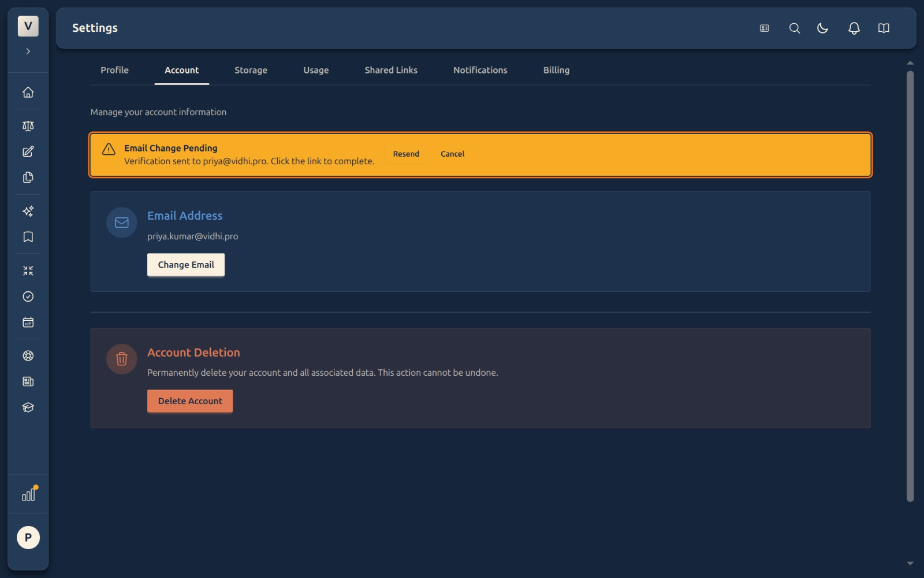Click the scrollbar down arrow
Image resolution: width=924 pixels, height=578 pixels.
[x=910, y=563]
